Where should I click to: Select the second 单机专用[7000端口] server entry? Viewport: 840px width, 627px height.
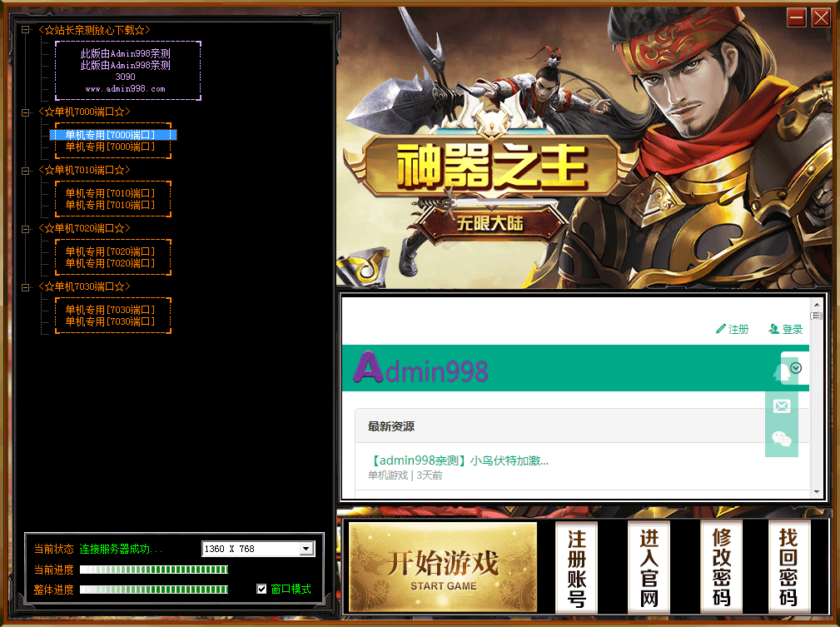click(110, 147)
